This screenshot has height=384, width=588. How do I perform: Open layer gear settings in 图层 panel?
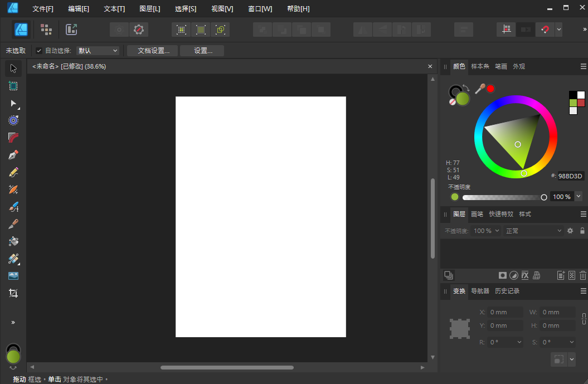point(570,231)
